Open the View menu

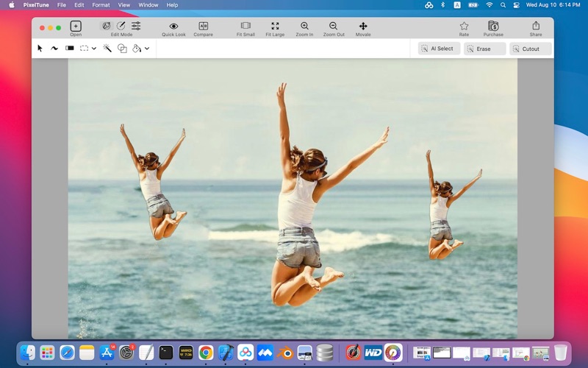tap(124, 5)
